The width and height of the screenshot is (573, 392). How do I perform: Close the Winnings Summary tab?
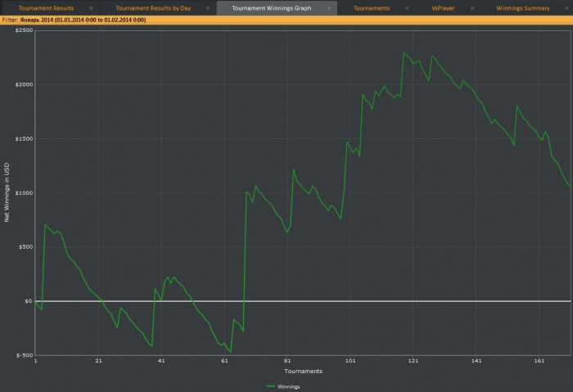[x=566, y=8]
